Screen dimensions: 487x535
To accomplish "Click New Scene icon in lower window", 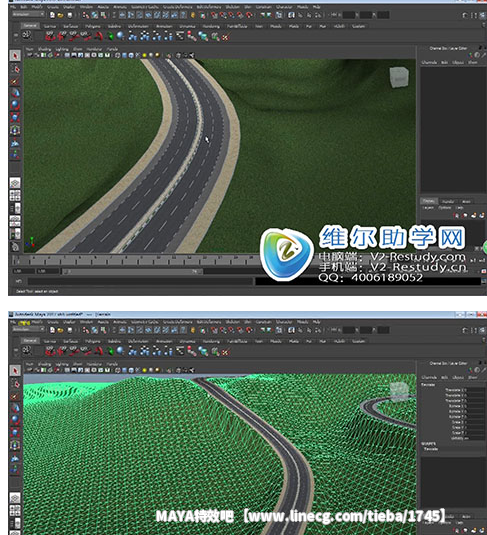I will [52, 330].
